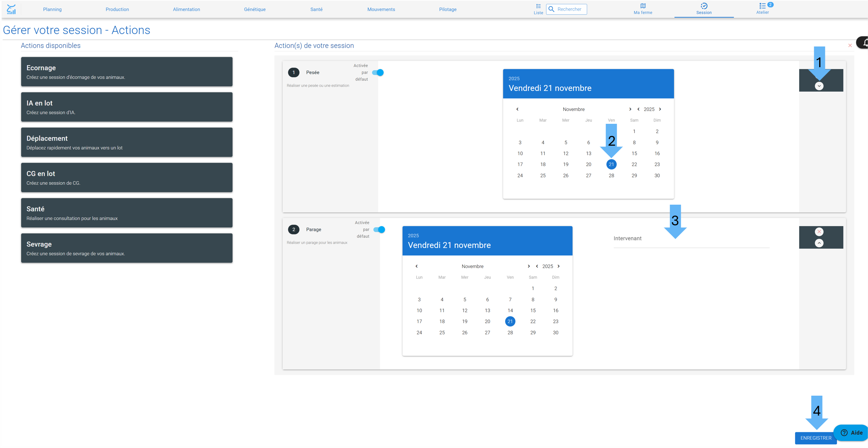The image size is (868, 448).
Task: Add the Déplacement action card
Action: pyautogui.click(x=127, y=142)
